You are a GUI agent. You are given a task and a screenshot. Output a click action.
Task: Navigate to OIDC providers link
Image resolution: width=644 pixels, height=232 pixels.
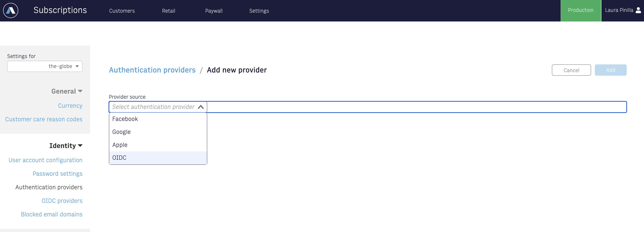[x=62, y=200]
